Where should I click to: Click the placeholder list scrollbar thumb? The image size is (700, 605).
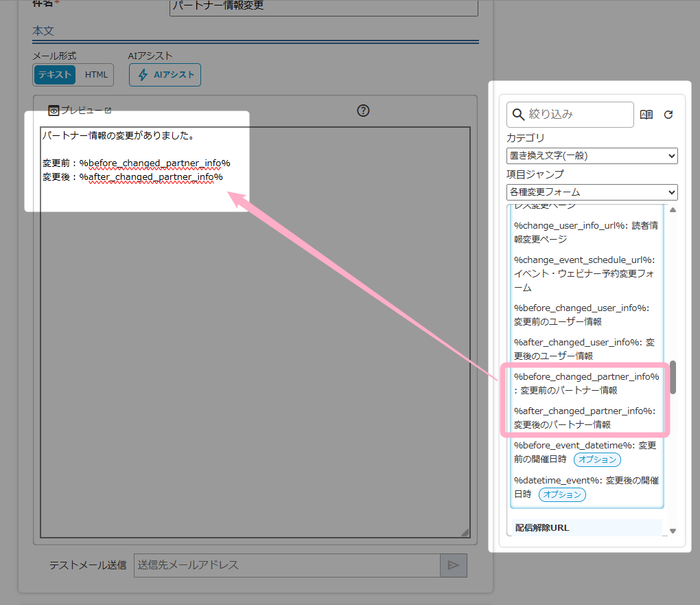673,377
